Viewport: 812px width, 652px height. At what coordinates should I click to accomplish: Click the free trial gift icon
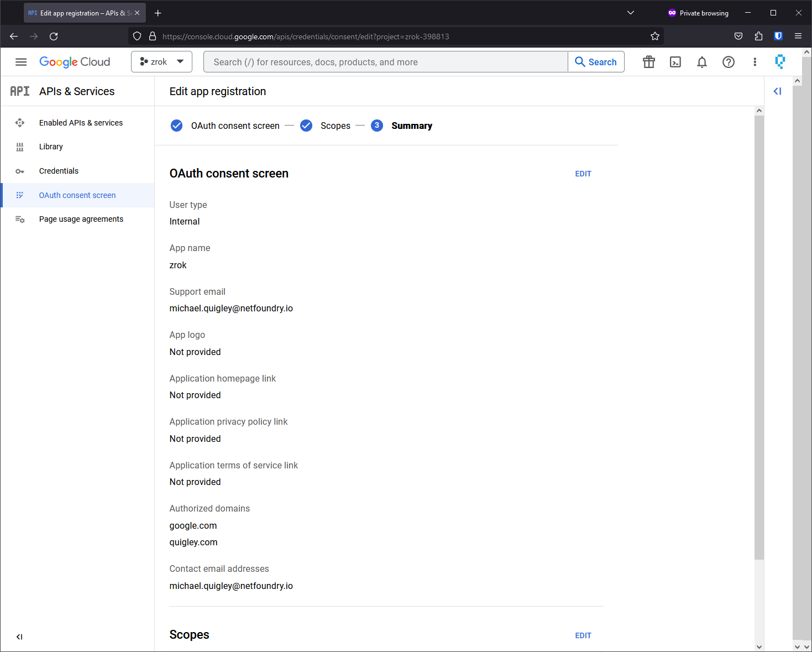pyautogui.click(x=649, y=62)
